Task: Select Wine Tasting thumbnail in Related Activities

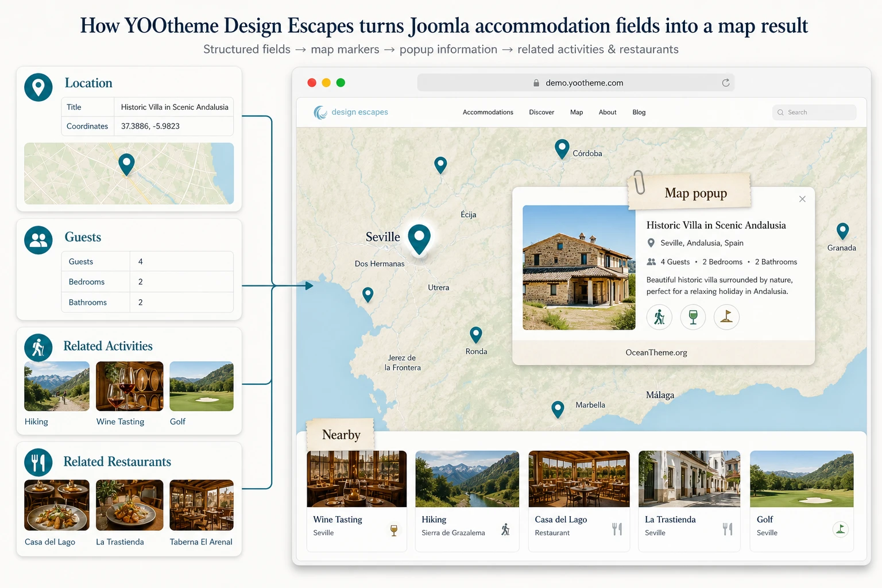Action: coord(129,386)
